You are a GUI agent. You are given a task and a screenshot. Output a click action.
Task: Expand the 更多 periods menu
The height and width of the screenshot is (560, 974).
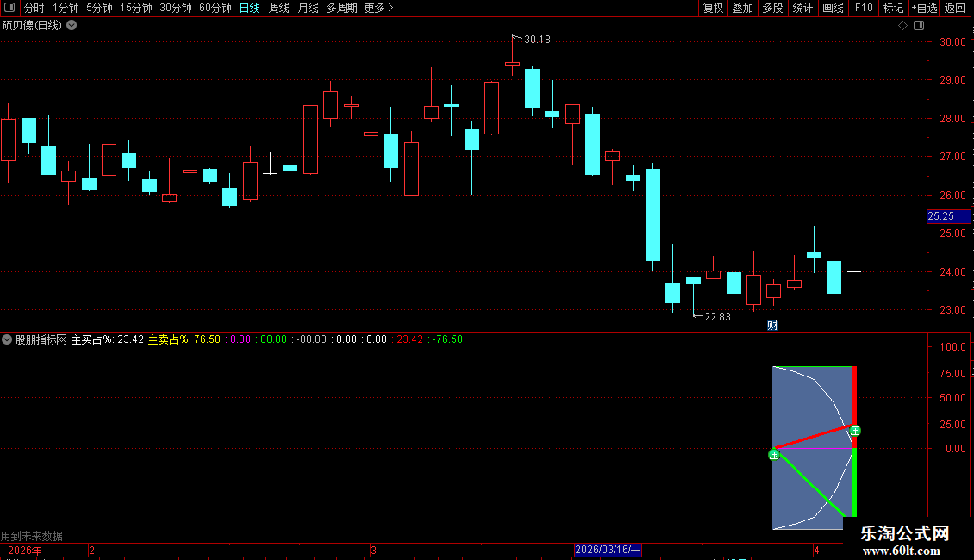(379, 8)
